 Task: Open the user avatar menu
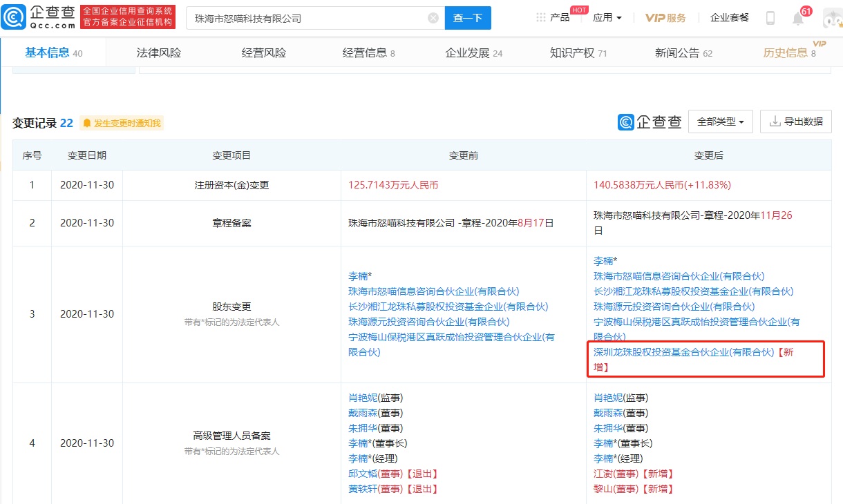point(832,17)
